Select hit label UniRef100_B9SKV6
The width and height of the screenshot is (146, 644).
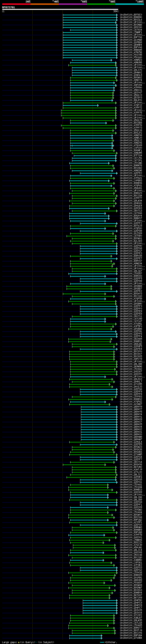tap(131, 464)
